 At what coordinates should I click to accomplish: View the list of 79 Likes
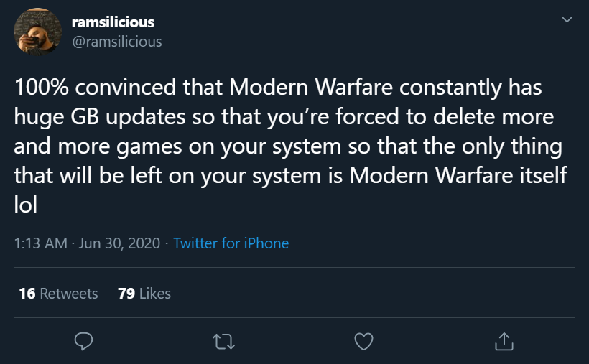click(x=144, y=293)
